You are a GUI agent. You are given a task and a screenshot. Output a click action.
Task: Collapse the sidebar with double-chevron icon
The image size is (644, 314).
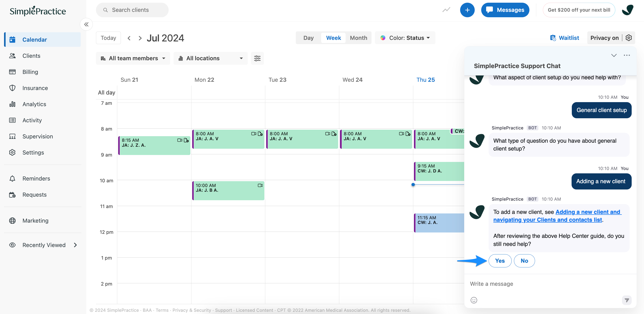[86, 24]
